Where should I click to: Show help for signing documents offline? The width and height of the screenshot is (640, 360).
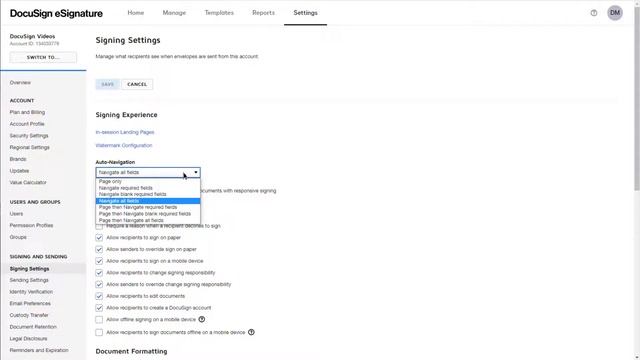(x=251, y=332)
